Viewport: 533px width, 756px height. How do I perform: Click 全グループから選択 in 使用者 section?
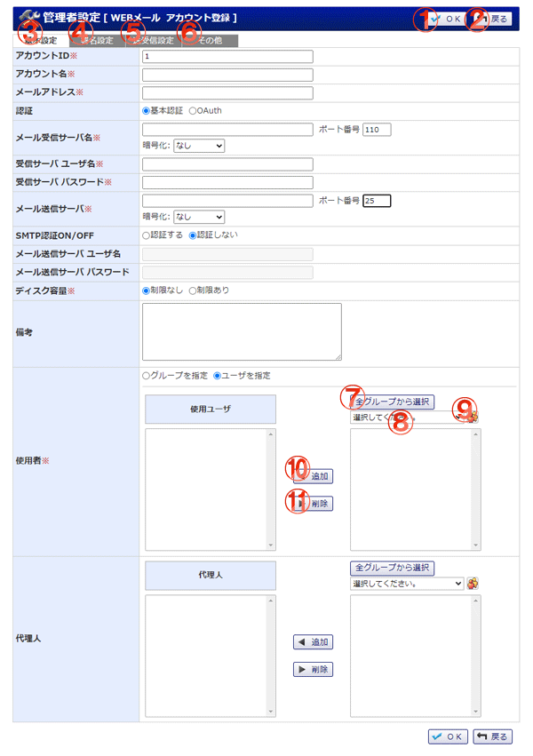point(393,402)
